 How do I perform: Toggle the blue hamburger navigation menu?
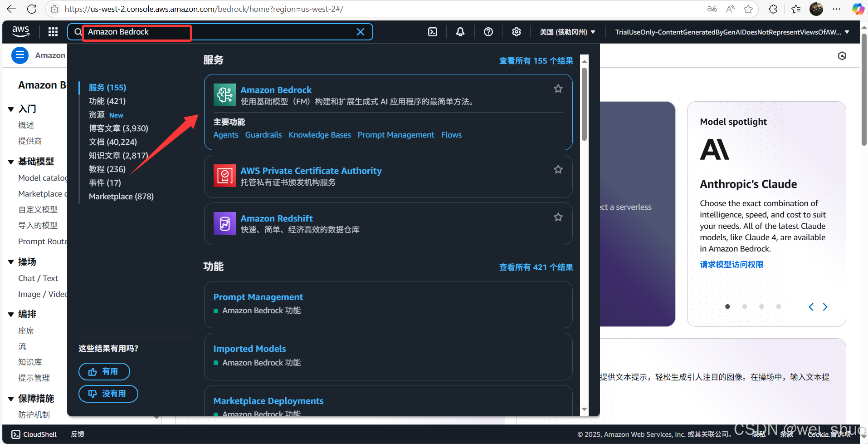click(20, 55)
